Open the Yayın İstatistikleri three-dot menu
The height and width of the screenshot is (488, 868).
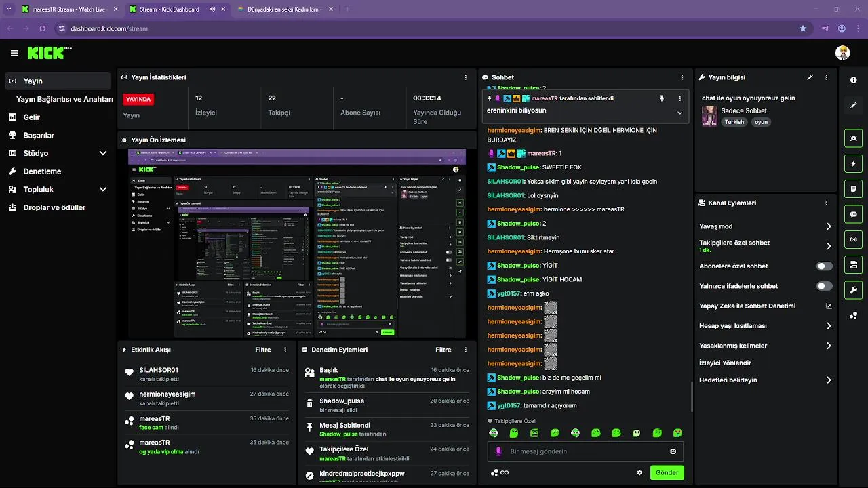coord(465,77)
